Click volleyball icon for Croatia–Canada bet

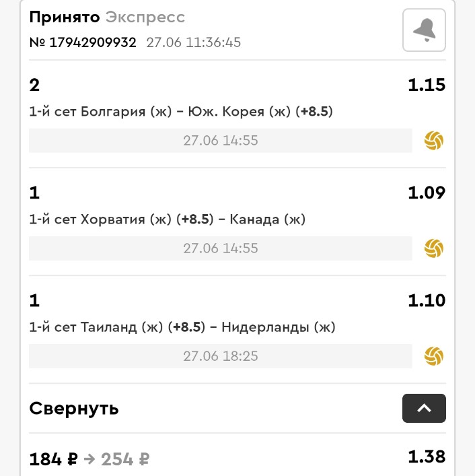(x=434, y=248)
